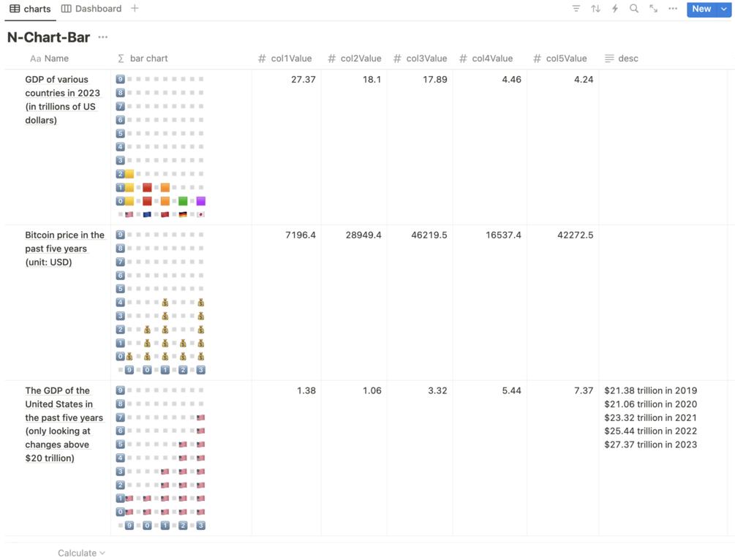Select the cell with value 28949.4
The height and width of the screenshot is (560, 735).
click(354, 302)
